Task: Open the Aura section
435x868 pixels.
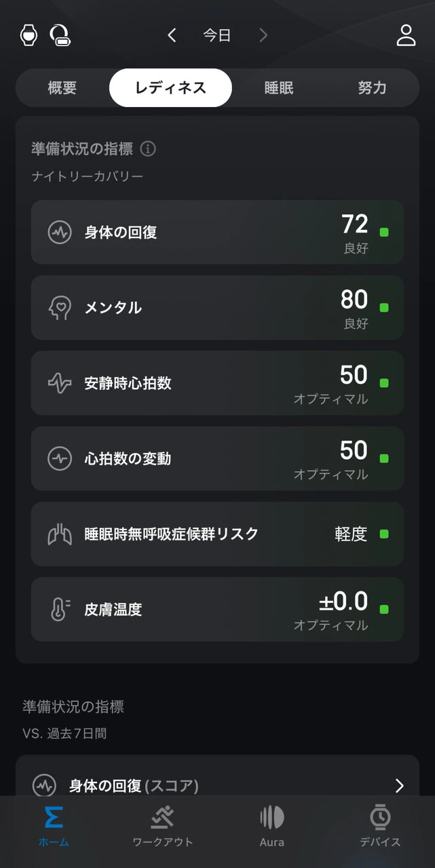Action: coord(271,827)
